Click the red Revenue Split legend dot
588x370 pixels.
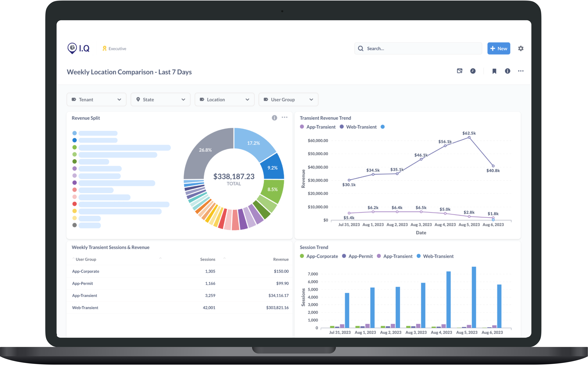74,204
